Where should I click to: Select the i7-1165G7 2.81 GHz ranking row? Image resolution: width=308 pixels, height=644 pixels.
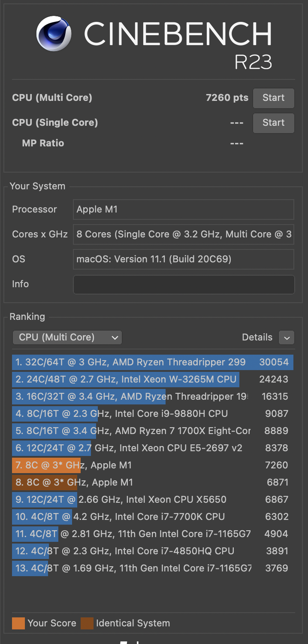(153, 534)
